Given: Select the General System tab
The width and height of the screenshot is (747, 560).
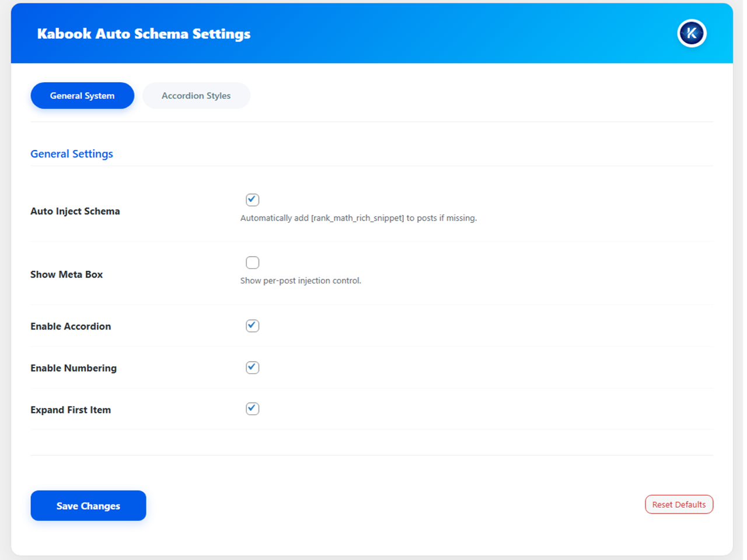Looking at the screenshot, I should [x=82, y=96].
